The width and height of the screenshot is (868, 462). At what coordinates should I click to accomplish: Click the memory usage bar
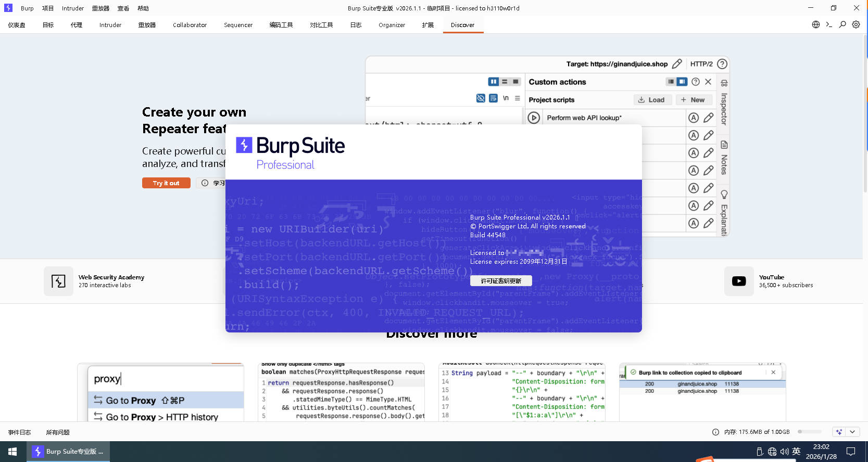809,432
